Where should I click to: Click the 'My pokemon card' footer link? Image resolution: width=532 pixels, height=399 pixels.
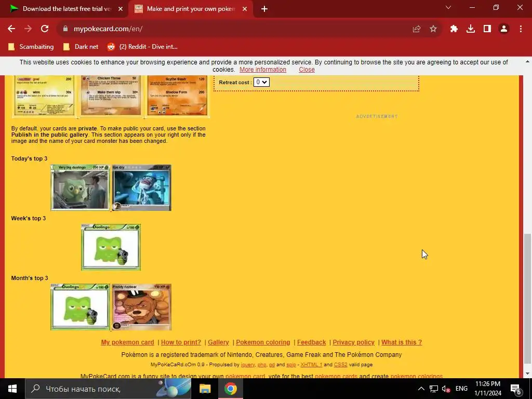tap(127, 342)
